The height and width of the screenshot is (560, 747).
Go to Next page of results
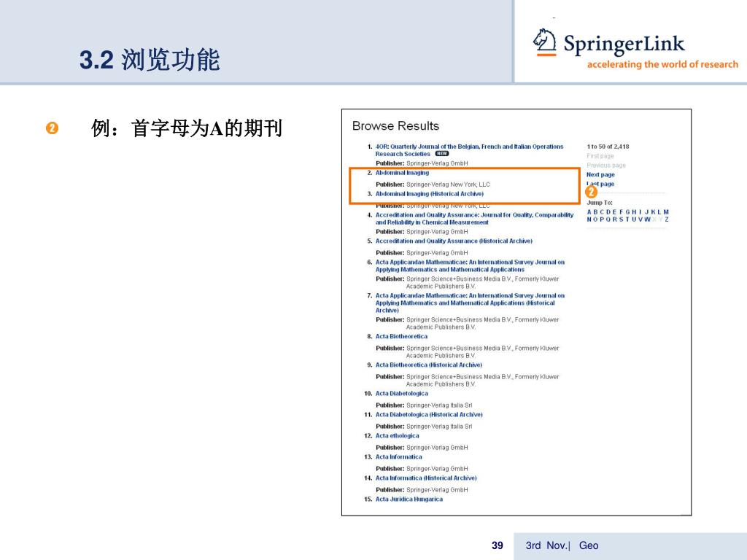pyautogui.click(x=600, y=175)
